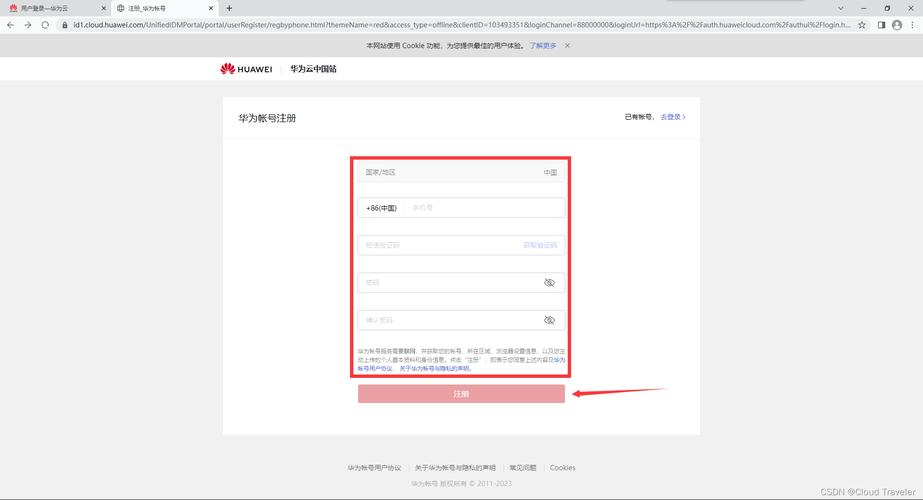The height and width of the screenshot is (500, 923).
Task: Open a new tab with the plus icon
Action: tap(229, 8)
